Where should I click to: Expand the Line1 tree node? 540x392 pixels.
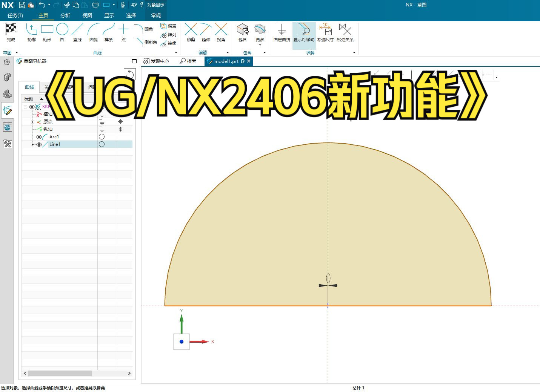click(x=32, y=144)
